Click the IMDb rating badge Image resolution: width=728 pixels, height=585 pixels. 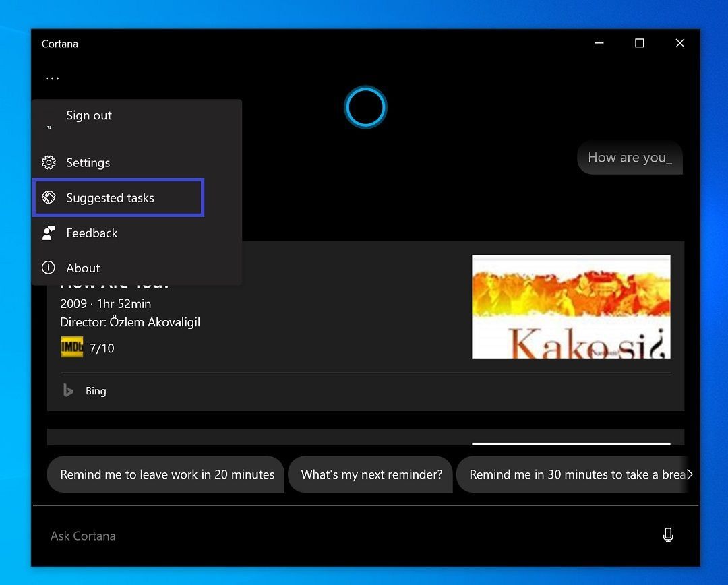click(71, 347)
